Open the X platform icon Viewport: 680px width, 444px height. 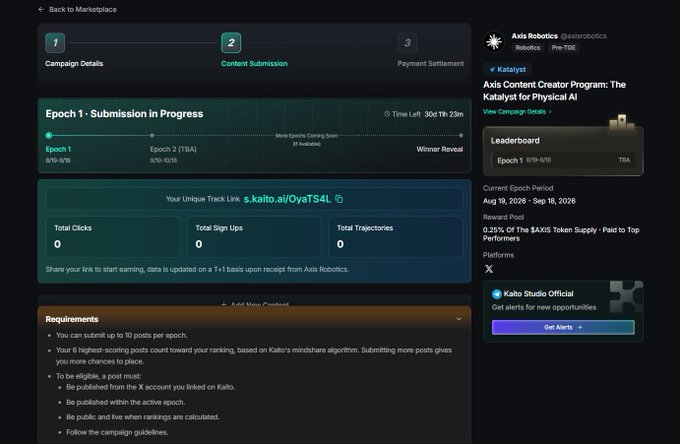point(489,269)
